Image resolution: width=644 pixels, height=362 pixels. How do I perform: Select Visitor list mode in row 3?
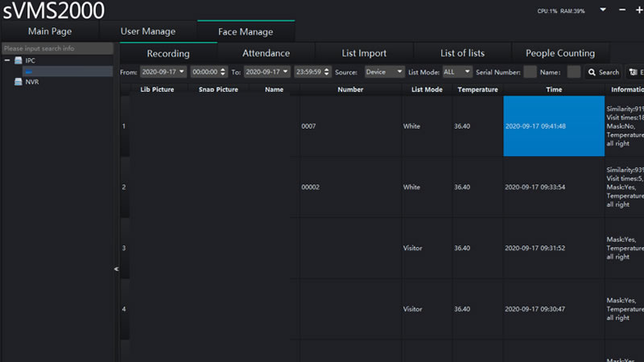coord(427,248)
